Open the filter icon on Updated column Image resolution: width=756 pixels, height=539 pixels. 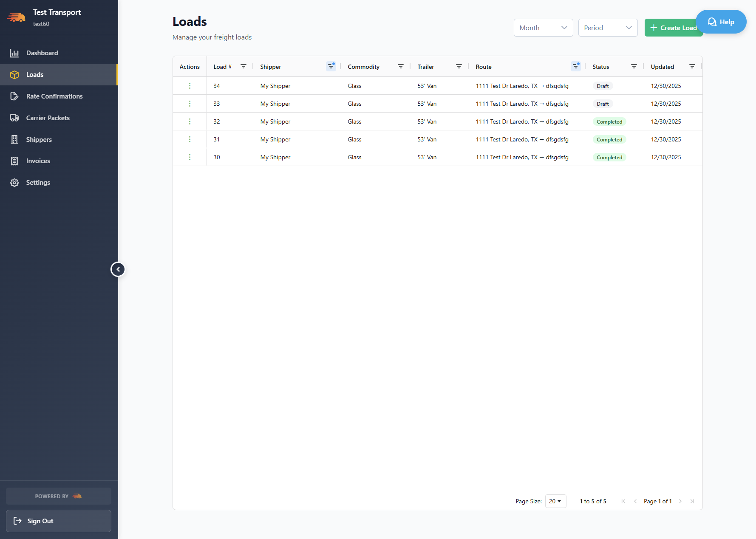pos(692,66)
